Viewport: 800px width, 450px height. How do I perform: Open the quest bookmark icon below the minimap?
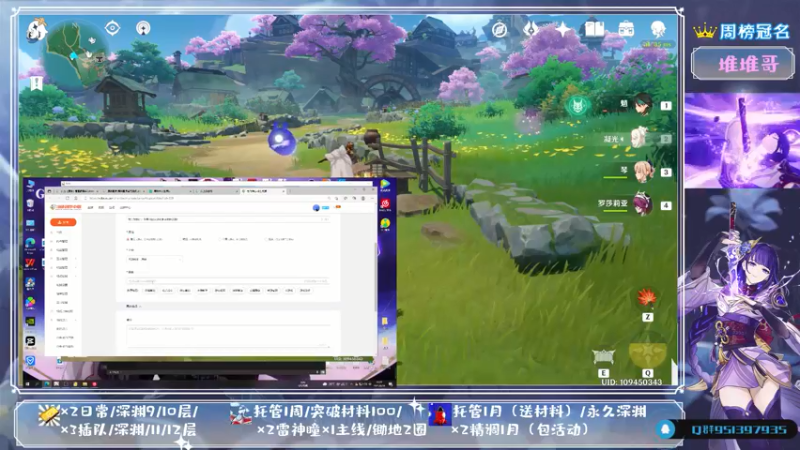(36, 83)
